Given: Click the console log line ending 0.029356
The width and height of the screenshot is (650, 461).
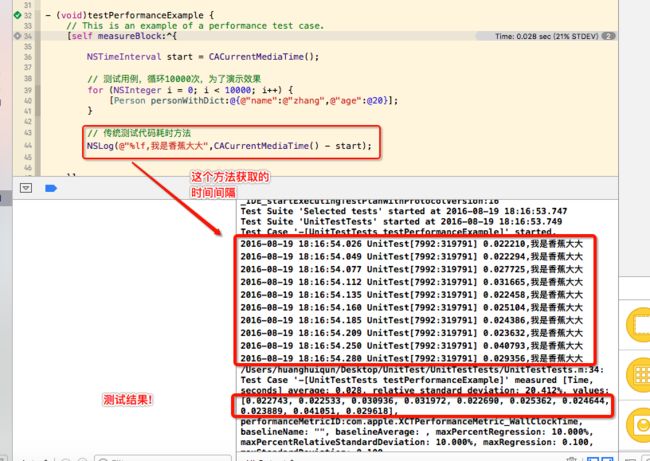Looking at the screenshot, I should click(x=412, y=358).
